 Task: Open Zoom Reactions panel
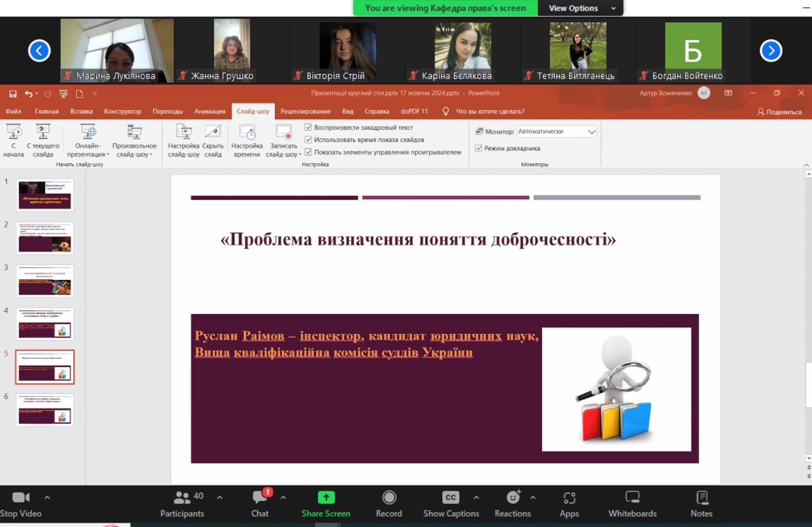coord(512,503)
